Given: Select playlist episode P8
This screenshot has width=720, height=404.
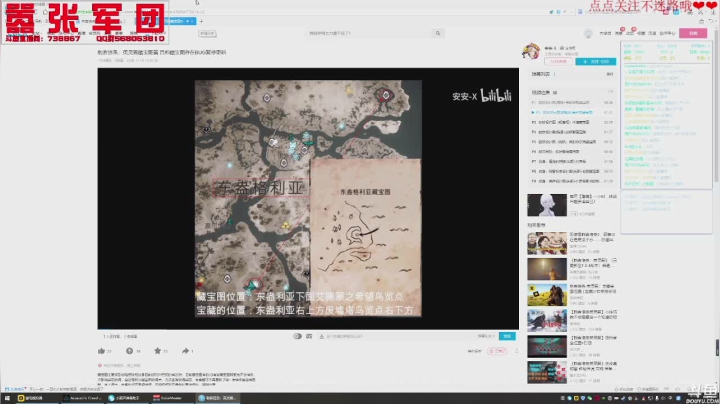Looking at the screenshot, I should point(572,171).
